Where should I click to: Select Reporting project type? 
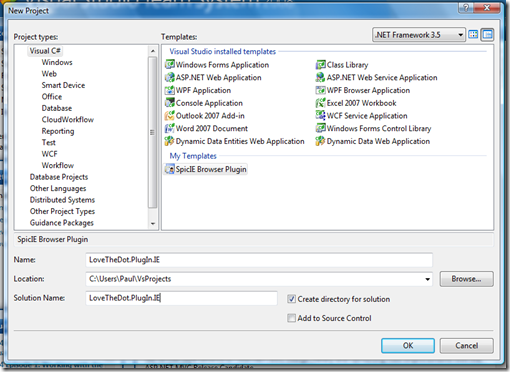[x=58, y=131]
